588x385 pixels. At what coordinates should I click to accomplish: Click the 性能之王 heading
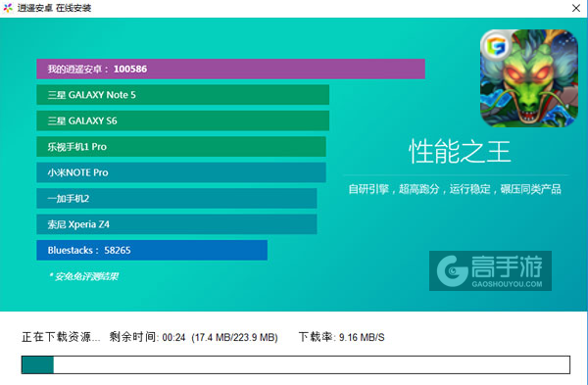(x=460, y=152)
